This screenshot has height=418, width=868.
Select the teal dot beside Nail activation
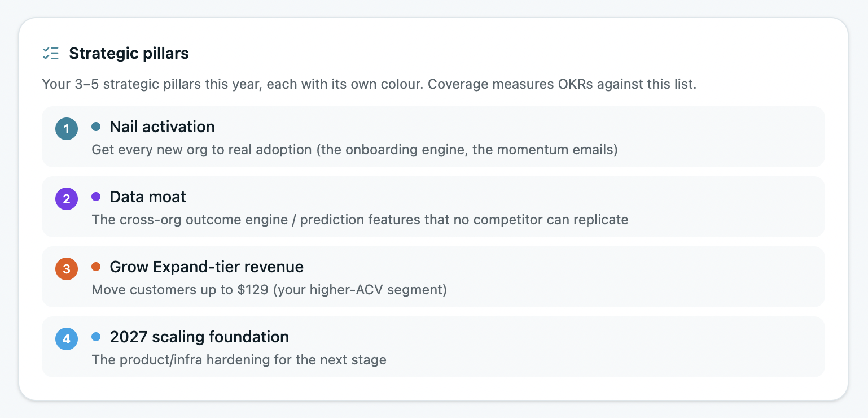point(96,127)
